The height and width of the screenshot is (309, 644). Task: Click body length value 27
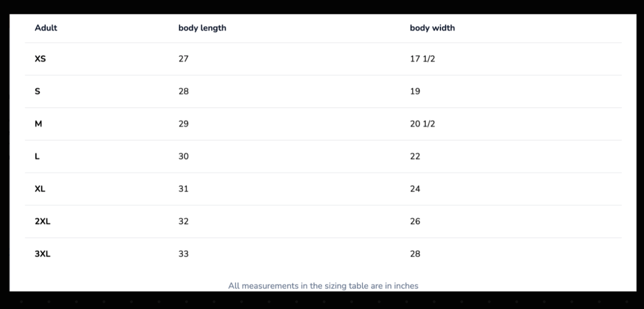[x=183, y=59]
